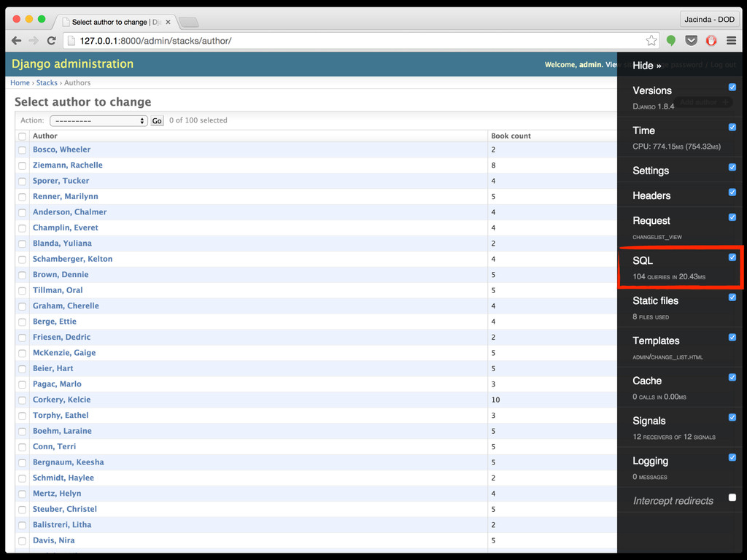
Task: Check the box for Davis, Nira
Action: pos(23,541)
